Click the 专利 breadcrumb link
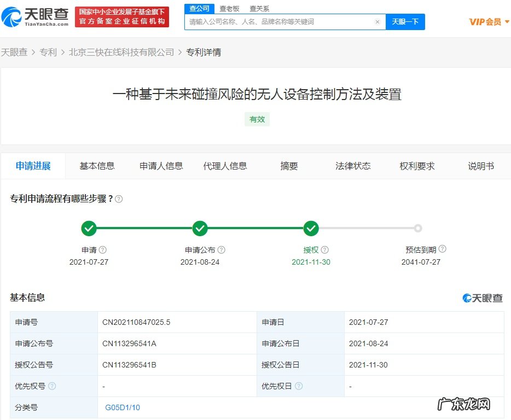The image size is (511, 420). (49, 52)
